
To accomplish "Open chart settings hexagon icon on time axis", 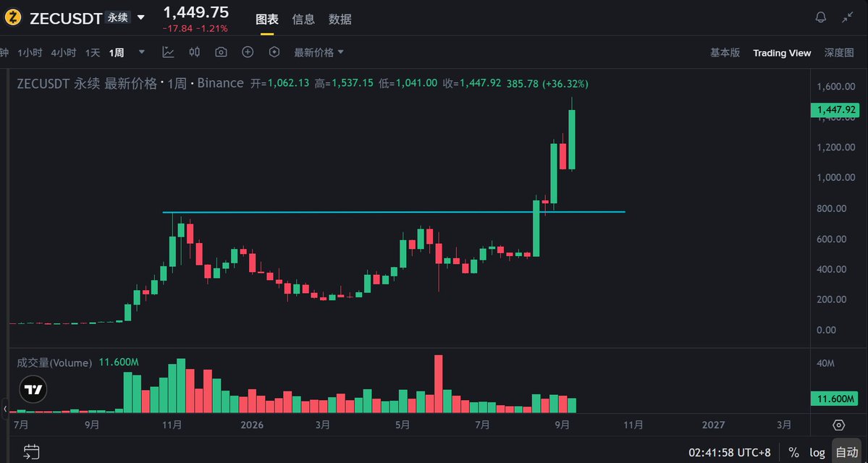I will coord(838,425).
